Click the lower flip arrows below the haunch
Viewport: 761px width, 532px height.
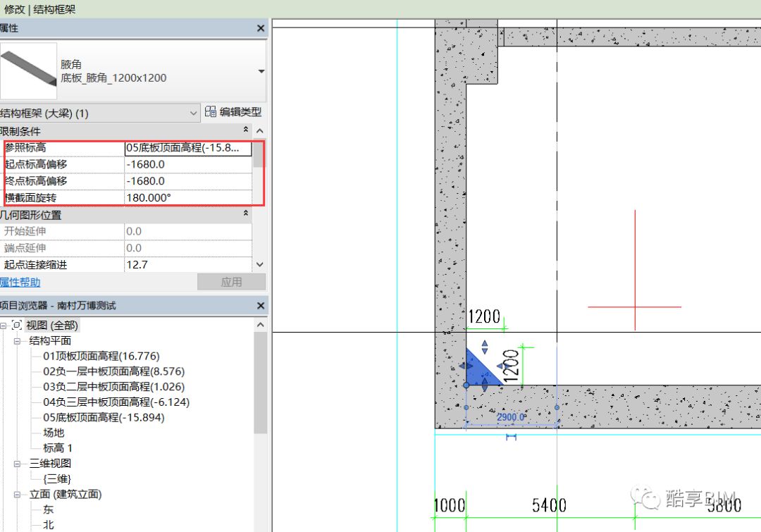click(484, 385)
